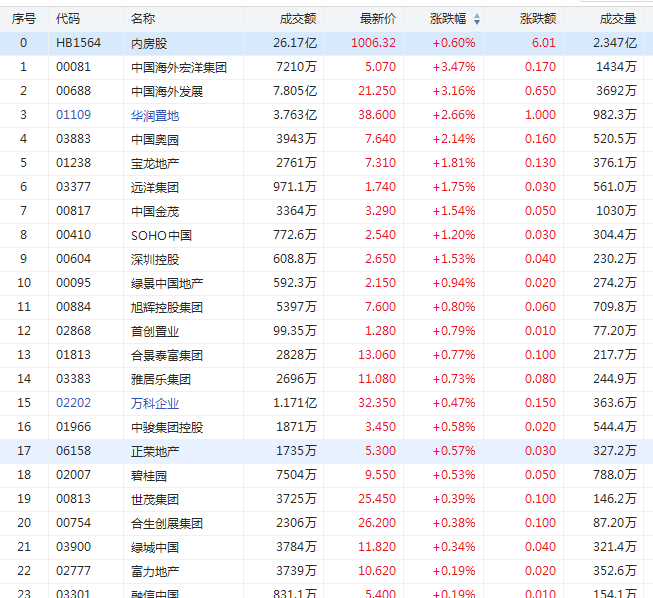
Task: Click turnover value 99.35万
Action: pos(295,331)
